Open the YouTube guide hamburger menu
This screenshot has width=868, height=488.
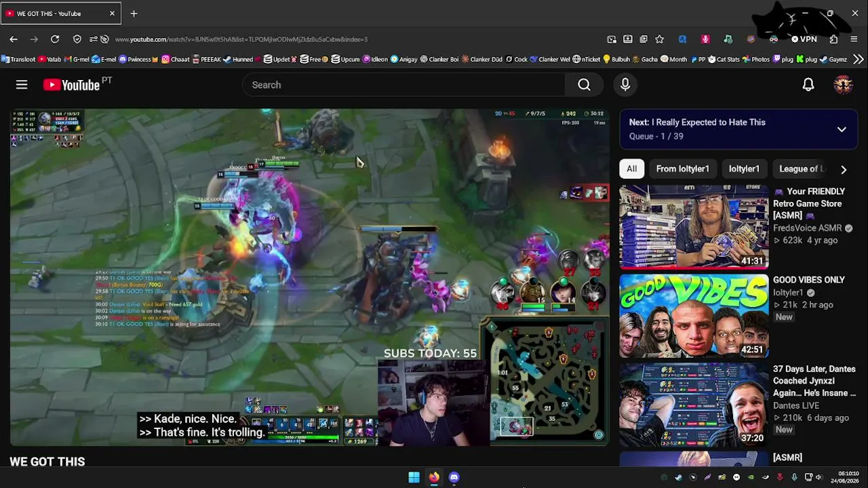pos(22,85)
